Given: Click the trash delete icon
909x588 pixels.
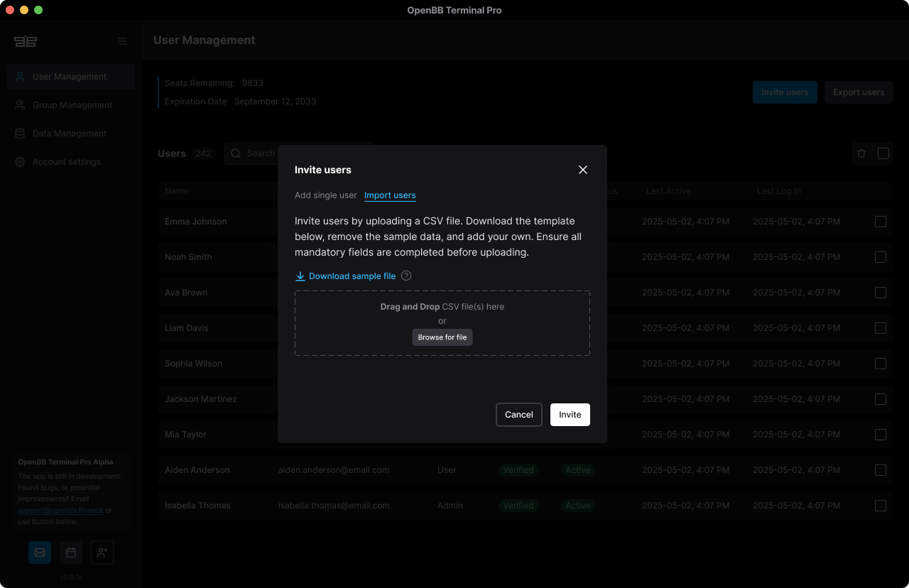Looking at the screenshot, I should pos(861,153).
